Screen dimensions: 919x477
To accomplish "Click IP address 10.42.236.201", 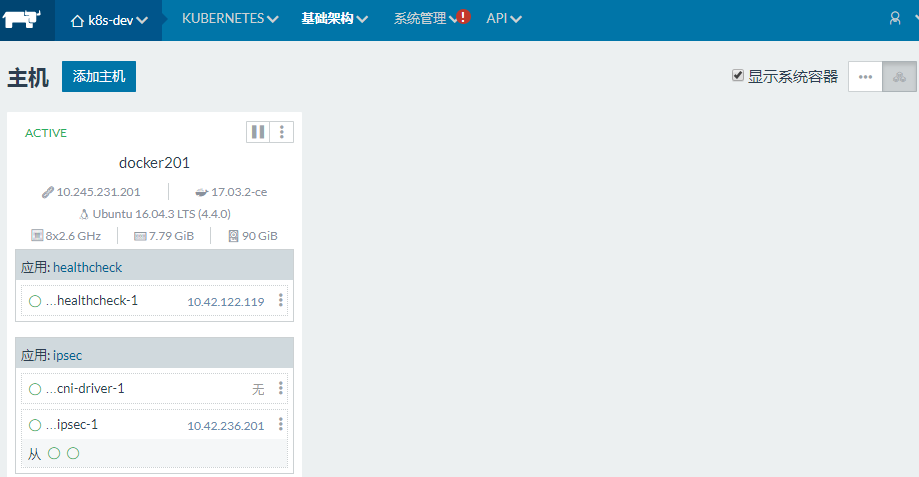I will coord(226,426).
